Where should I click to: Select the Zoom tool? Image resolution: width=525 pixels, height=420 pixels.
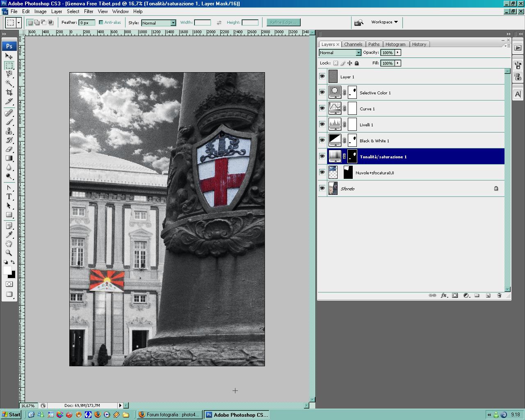pos(9,253)
